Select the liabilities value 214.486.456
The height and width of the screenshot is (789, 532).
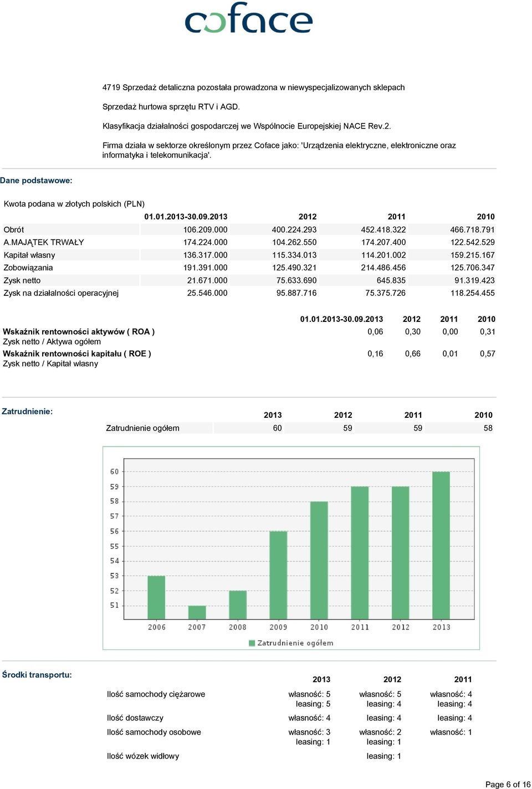pyautogui.click(x=383, y=268)
